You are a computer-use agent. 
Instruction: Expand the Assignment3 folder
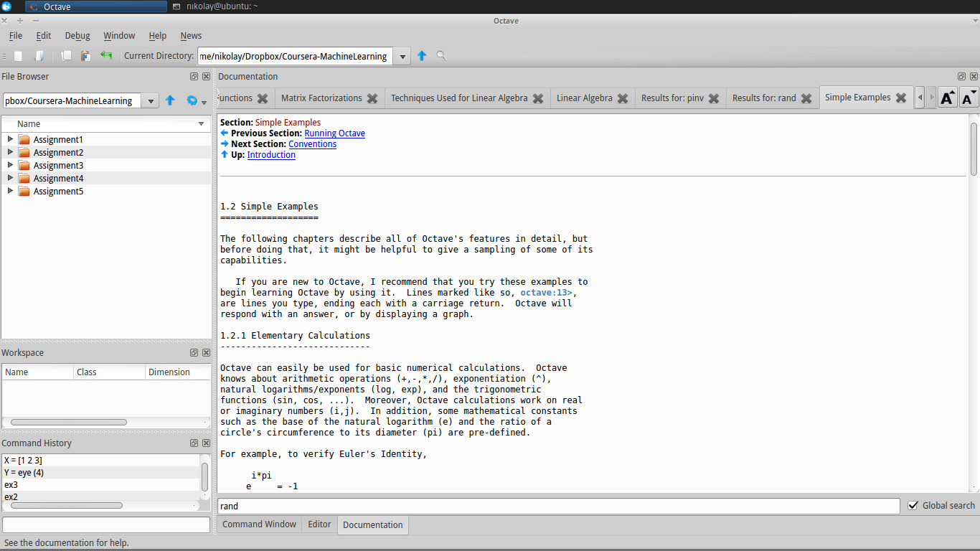point(9,165)
